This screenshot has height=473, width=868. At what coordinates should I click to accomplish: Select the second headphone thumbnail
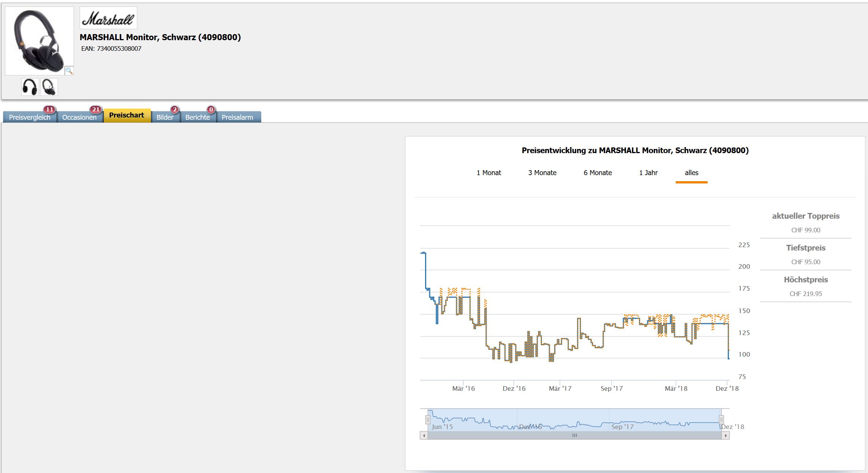coord(49,87)
